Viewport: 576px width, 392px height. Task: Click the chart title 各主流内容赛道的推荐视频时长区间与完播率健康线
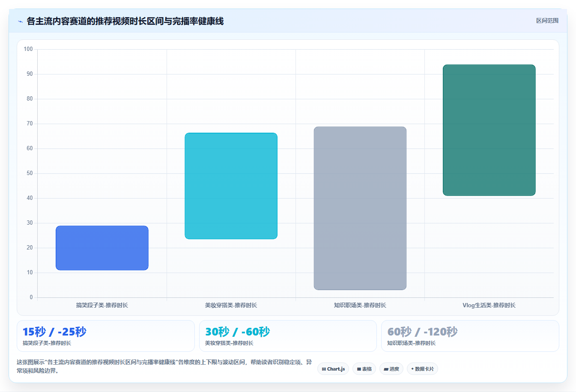pos(125,21)
